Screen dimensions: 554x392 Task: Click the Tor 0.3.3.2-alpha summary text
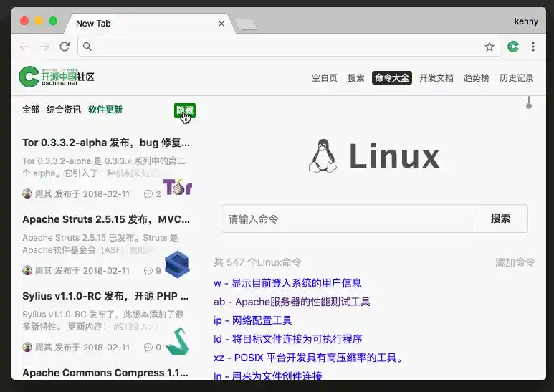pyautogui.click(x=104, y=167)
